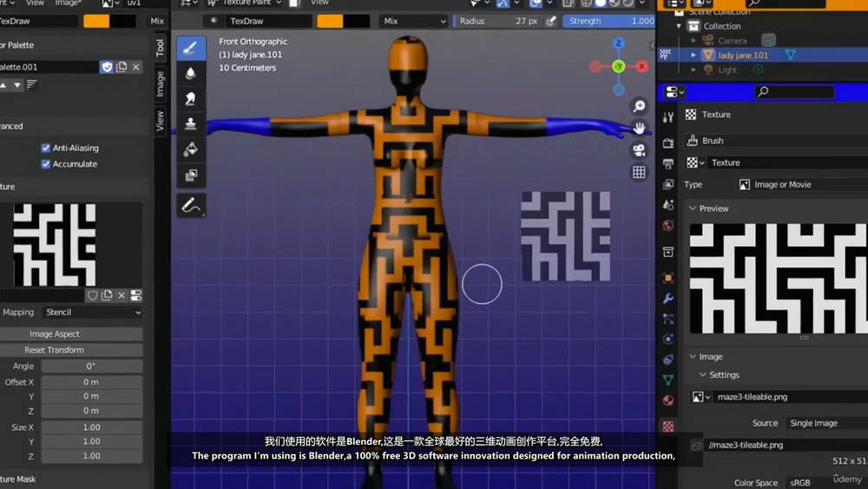Open the Texture properties checker tab icon

[x=668, y=426]
